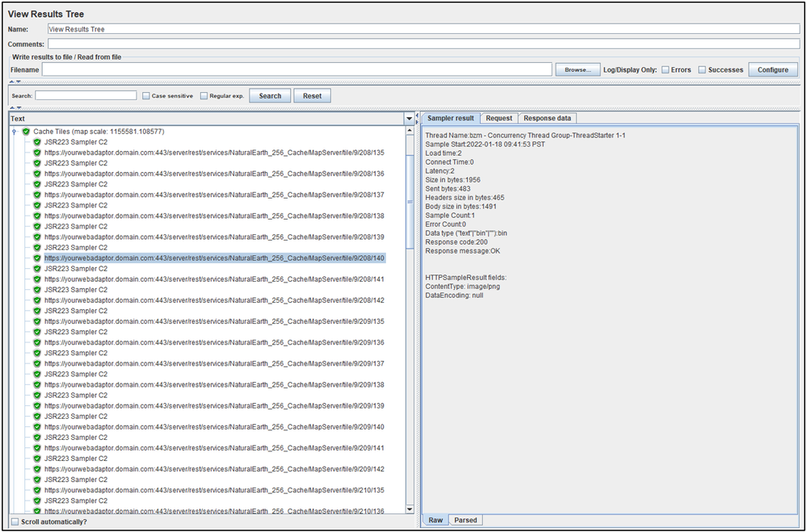
Task: Tick the Case sensitive checkbox
Action: tap(146, 96)
